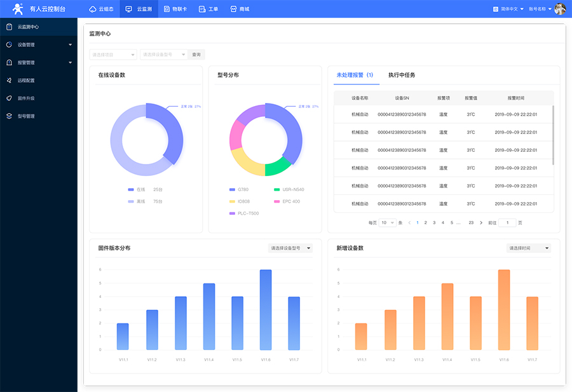Switch to the 执行中任务 tab
This screenshot has height=392, width=572.
click(x=402, y=75)
